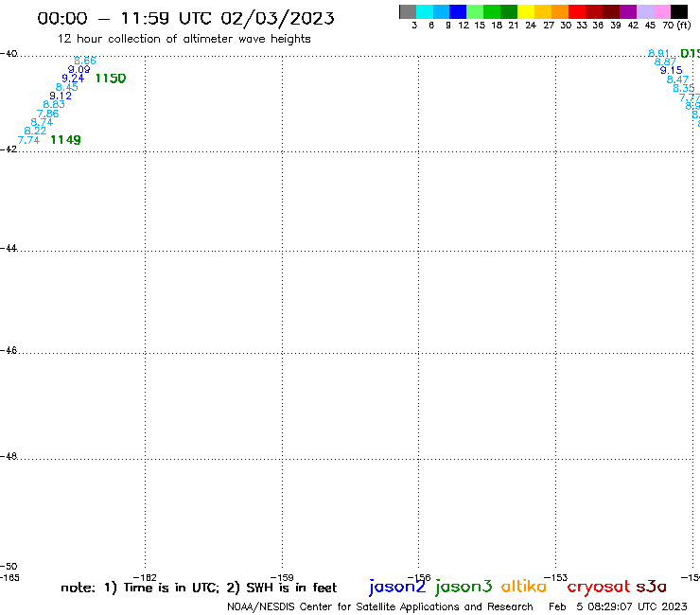
Task: Select the dark red "s3a" legend label
Action: click(x=652, y=587)
